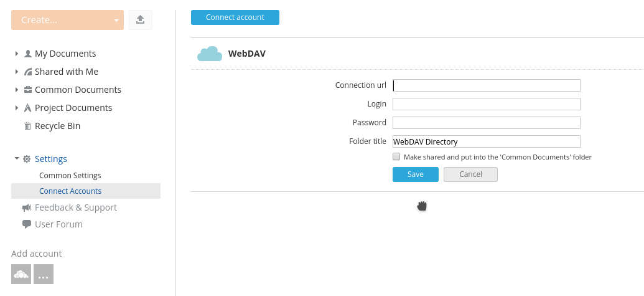Click the ownCloud icon under Add account
Viewport: 644px width, 296px height.
pyautogui.click(x=21, y=274)
